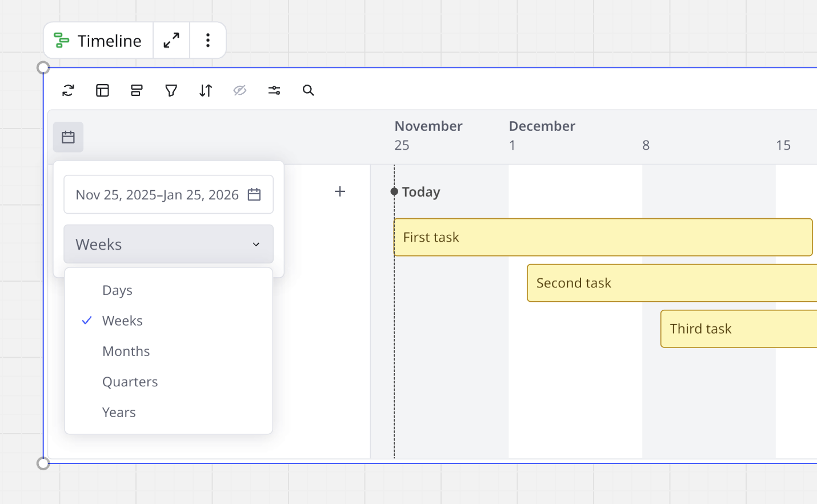Expand timeline to fullscreen

pos(171,41)
